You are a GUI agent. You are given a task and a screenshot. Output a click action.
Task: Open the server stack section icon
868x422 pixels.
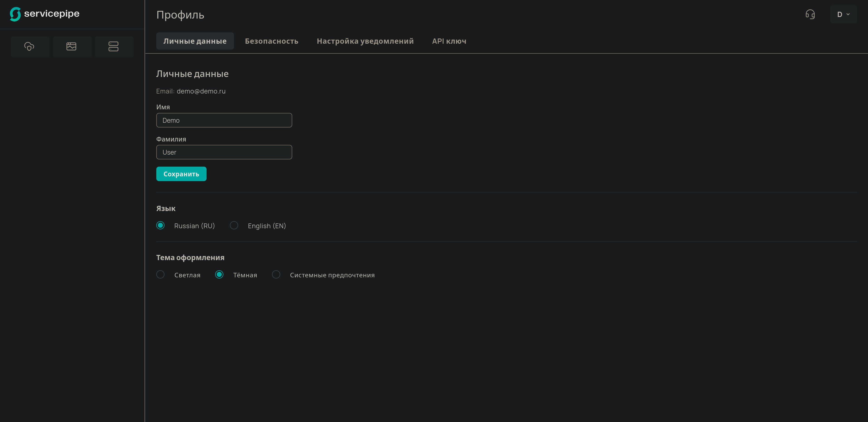[113, 46]
